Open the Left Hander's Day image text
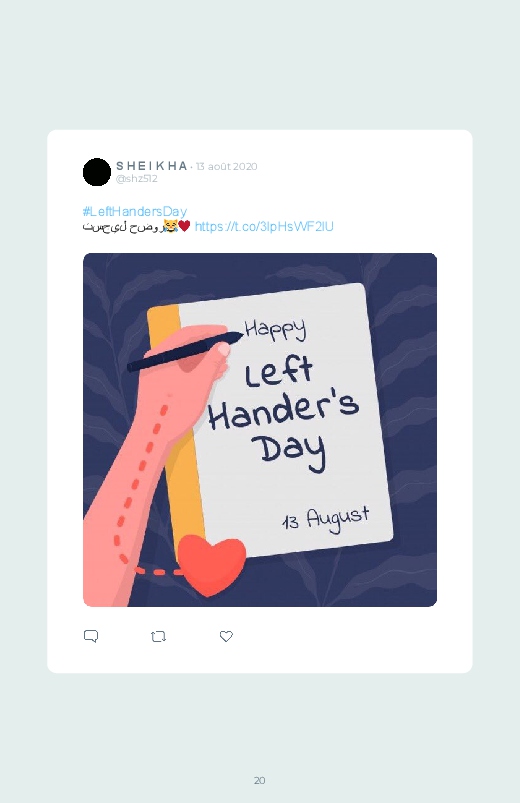This screenshot has height=803, width=520. tap(284, 414)
